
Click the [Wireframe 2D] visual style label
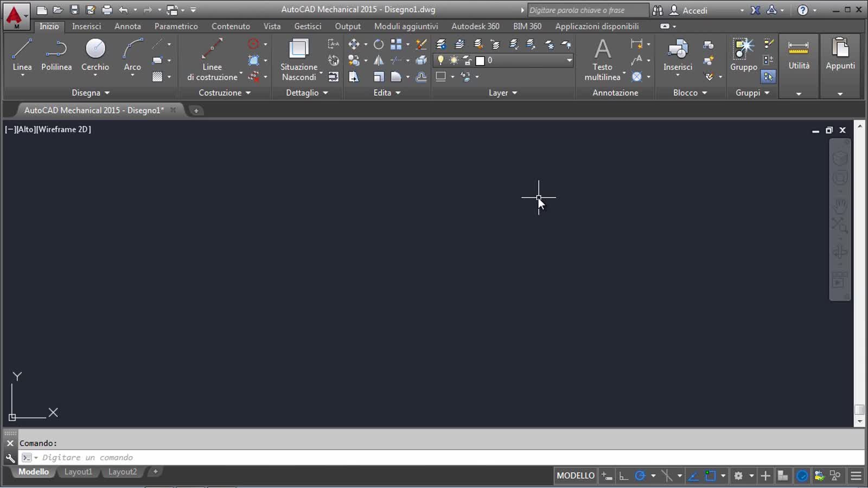pos(64,129)
